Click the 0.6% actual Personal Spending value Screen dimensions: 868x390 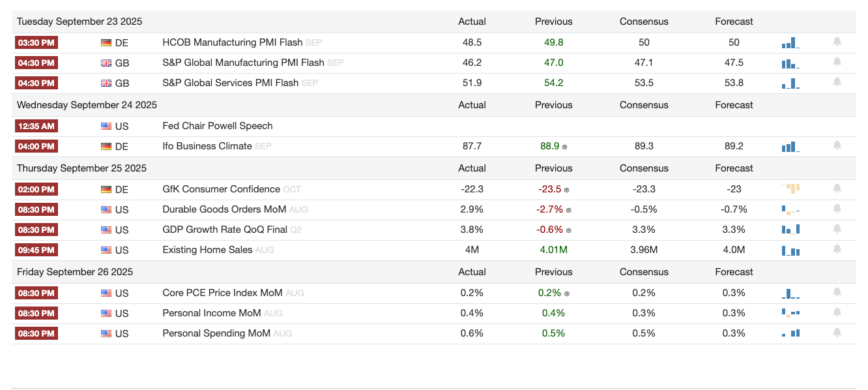472,333
